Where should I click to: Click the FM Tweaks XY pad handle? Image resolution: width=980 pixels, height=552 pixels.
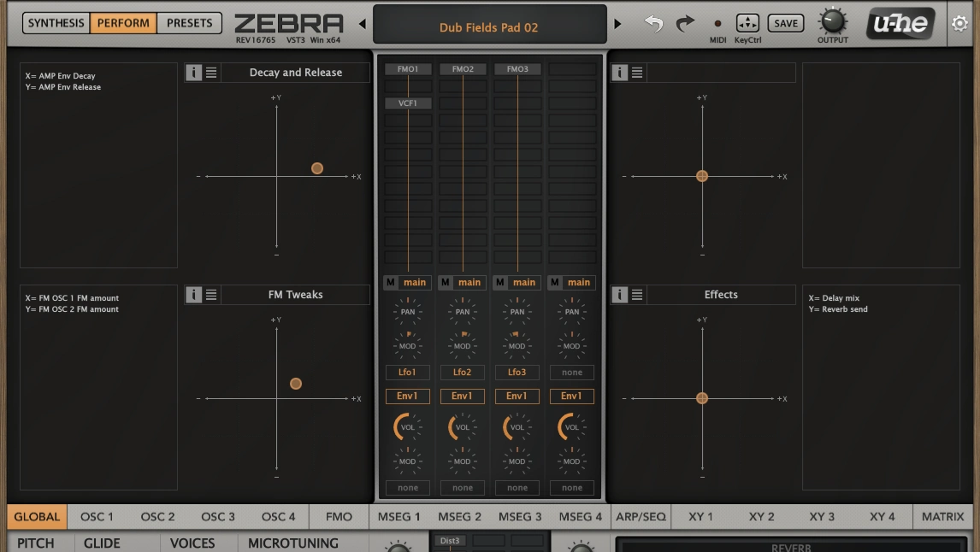296,384
